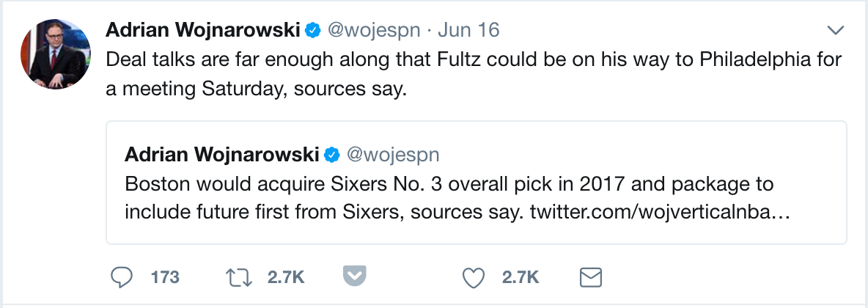Click the 173 reply count

(165, 277)
